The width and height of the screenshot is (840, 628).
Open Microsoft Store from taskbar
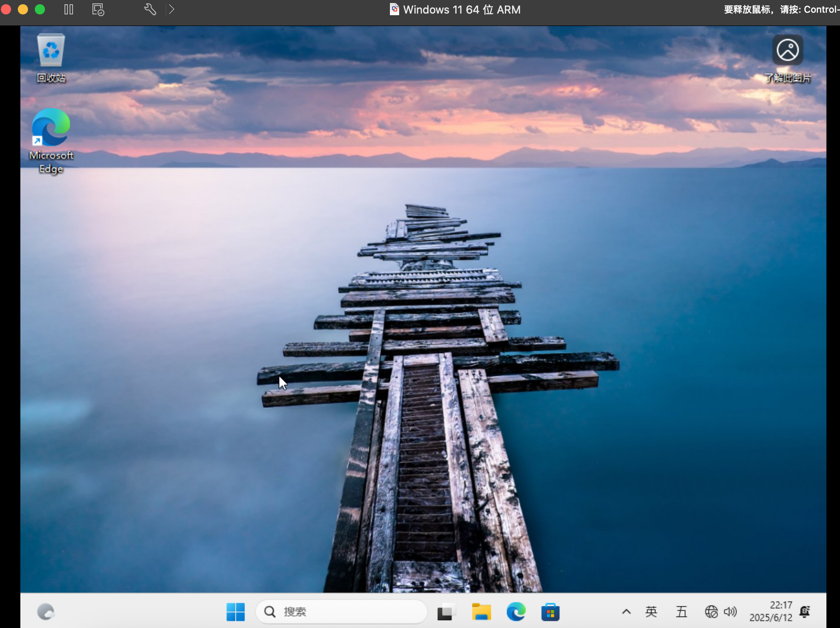coord(550,611)
